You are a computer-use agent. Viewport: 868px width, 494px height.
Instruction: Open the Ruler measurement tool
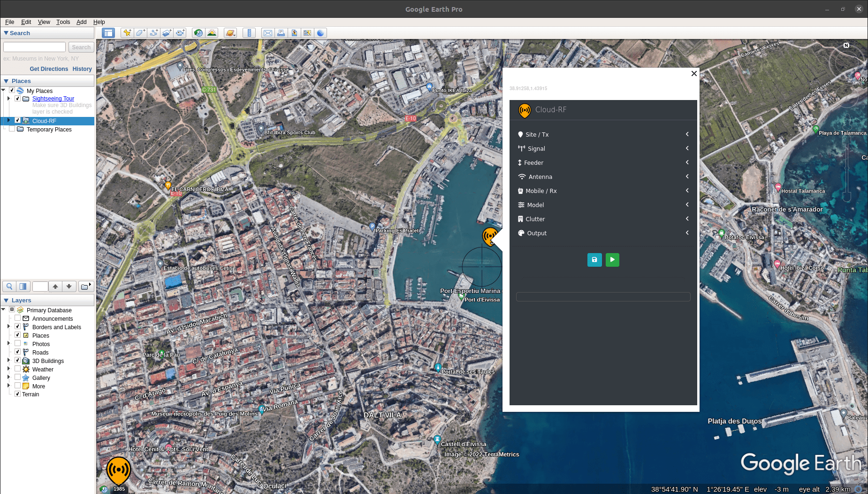point(249,33)
